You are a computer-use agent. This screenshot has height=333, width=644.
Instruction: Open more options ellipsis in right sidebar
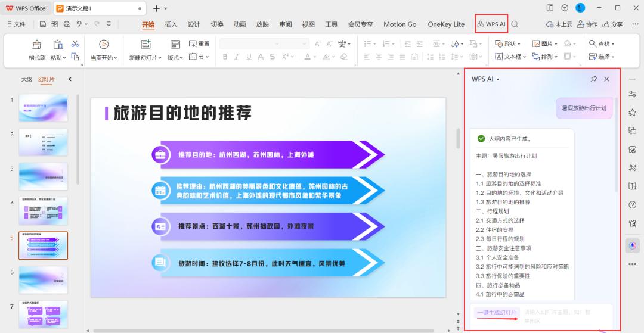point(633,264)
